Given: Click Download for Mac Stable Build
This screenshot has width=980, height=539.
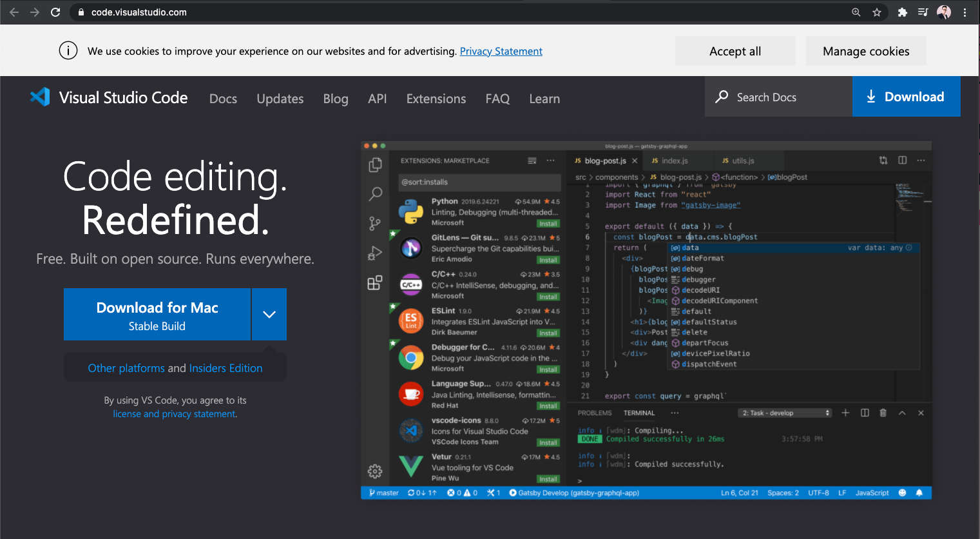Looking at the screenshot, I should coord(157,314).
